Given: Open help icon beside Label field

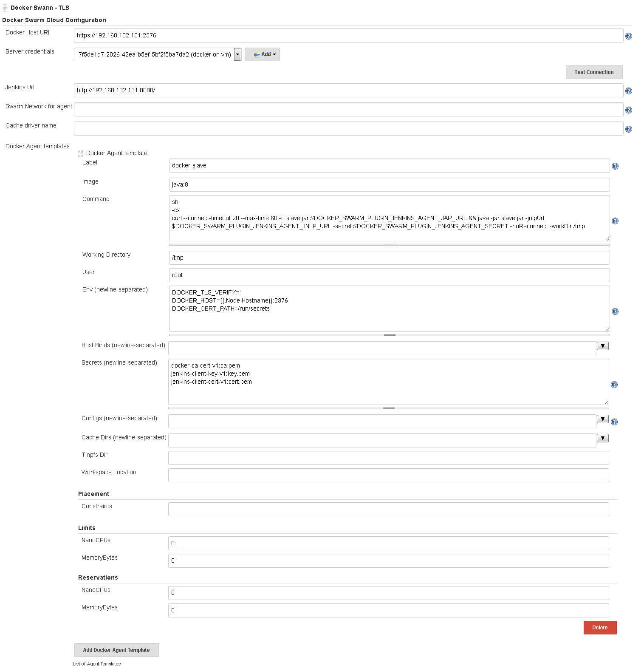Looking at the screenshot, I should 615,166.
